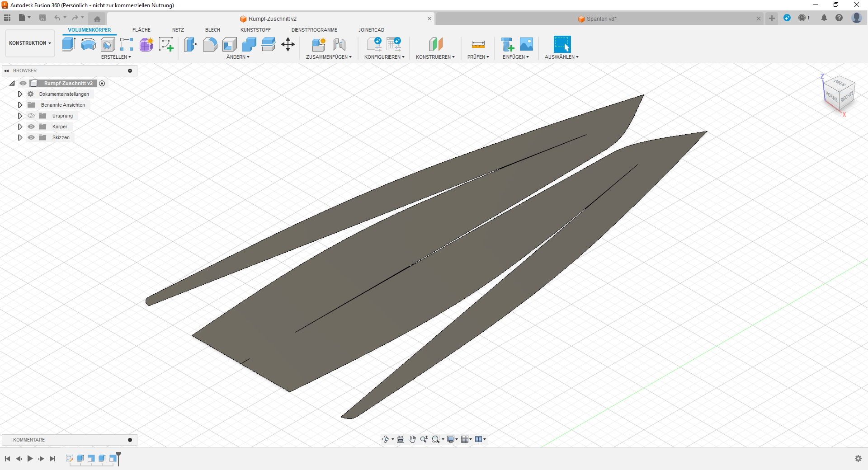Open a new design tab with plus

tap(772, 18)
